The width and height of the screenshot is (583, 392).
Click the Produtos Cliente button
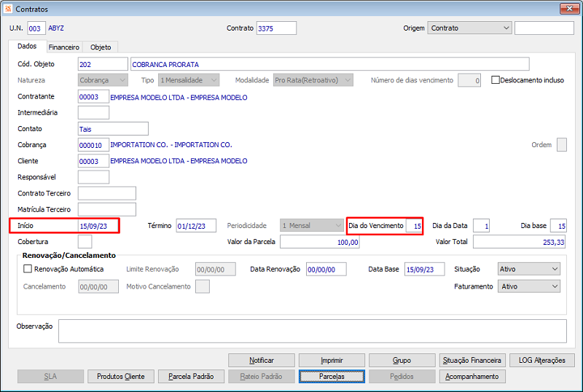pos(121,377)
